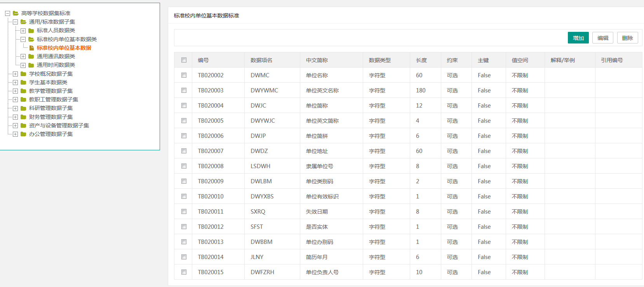The height and width of the screenshot is (287, 644).
Task: Click file icon of 标准校内单位基本数据
Action: [31, 48]
